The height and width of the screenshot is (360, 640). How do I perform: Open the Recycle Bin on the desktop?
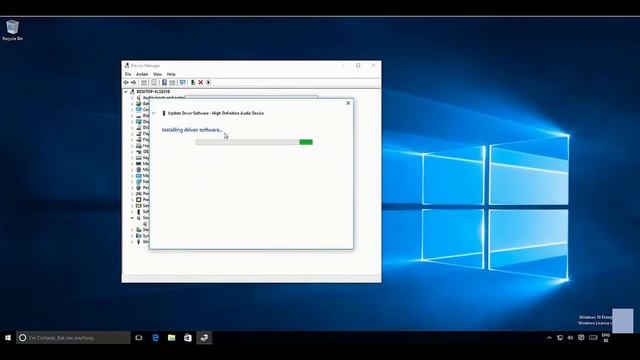click(x=13, y=30)
